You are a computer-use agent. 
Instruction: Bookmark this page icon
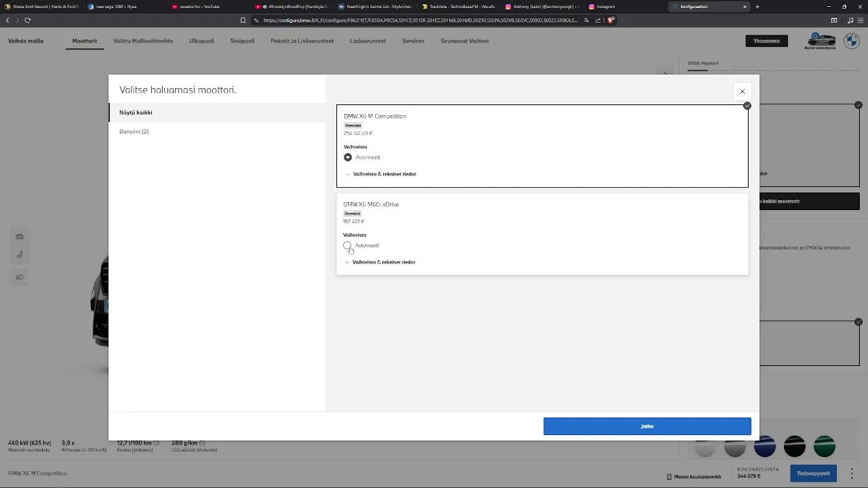coord(243,20)
